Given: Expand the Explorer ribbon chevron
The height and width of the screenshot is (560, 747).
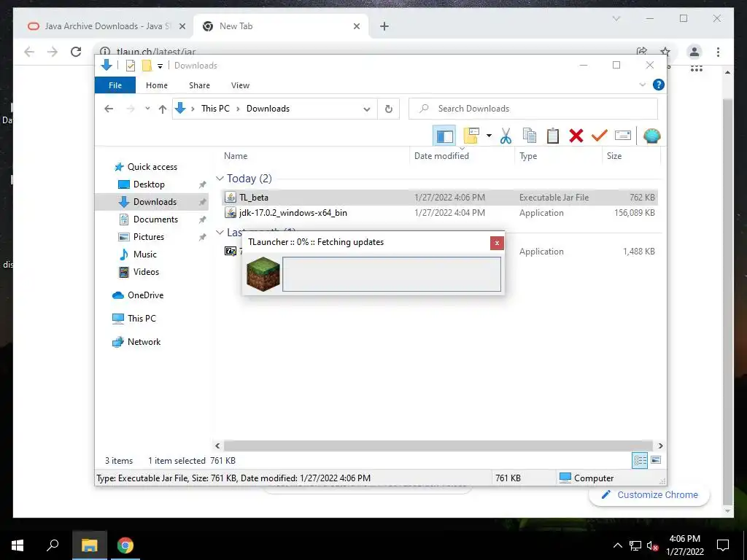Looking at the screenshot, I should [x=642, y=85].
